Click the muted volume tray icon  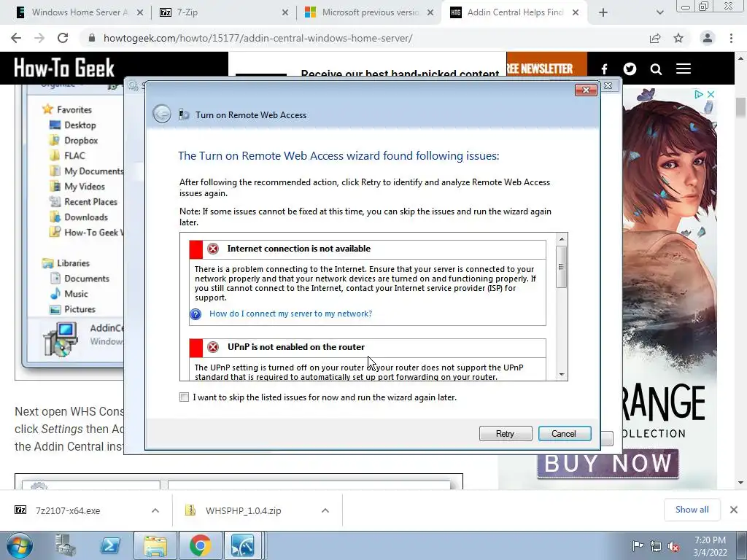pyautogui.click(x=673, y=546)
